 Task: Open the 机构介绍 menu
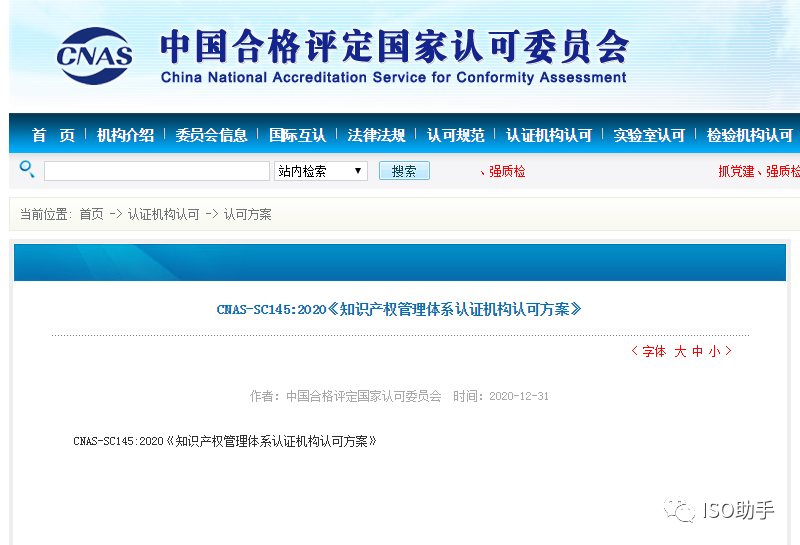[126, 135]
